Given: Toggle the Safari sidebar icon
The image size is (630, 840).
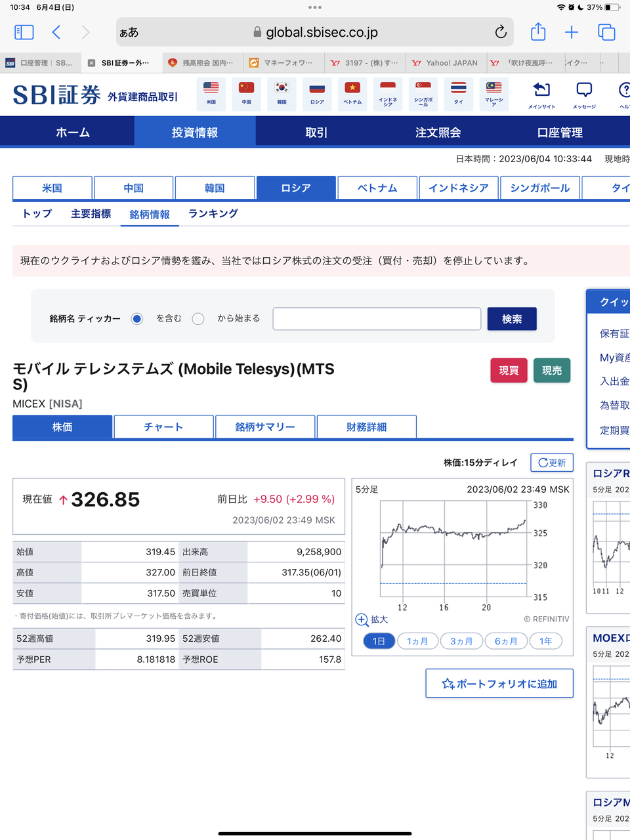Looking at the screenshot, I should [24, 32].
